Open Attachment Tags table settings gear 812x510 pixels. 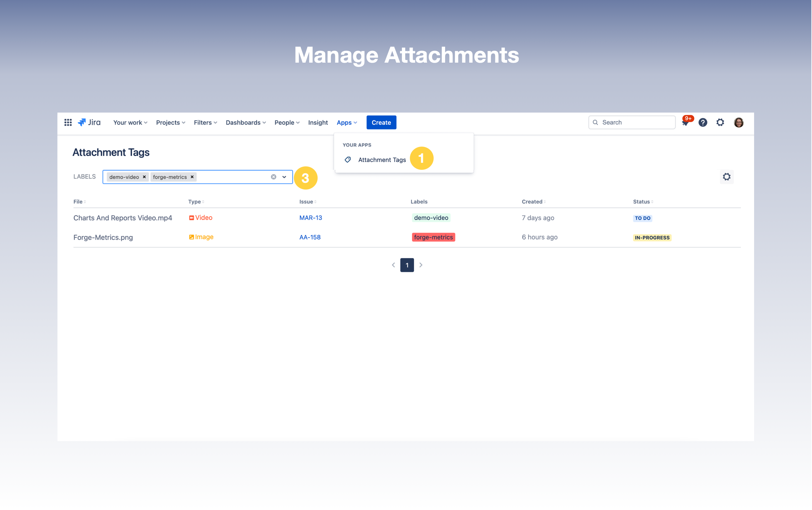tap(726, 177)
